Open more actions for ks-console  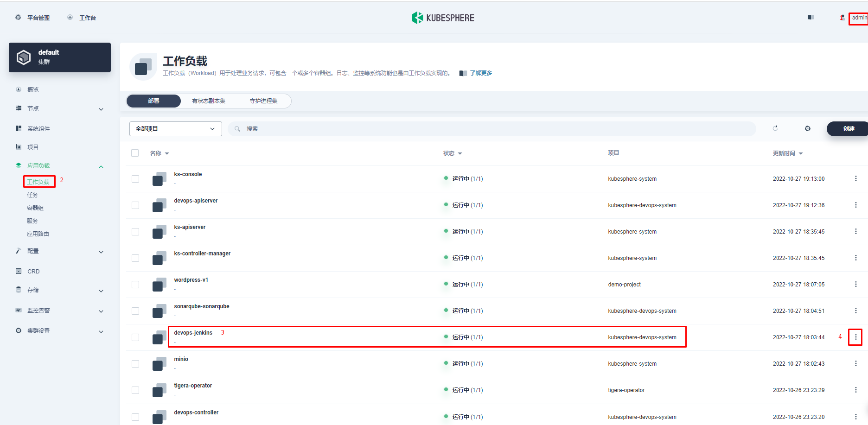point(855,178)
